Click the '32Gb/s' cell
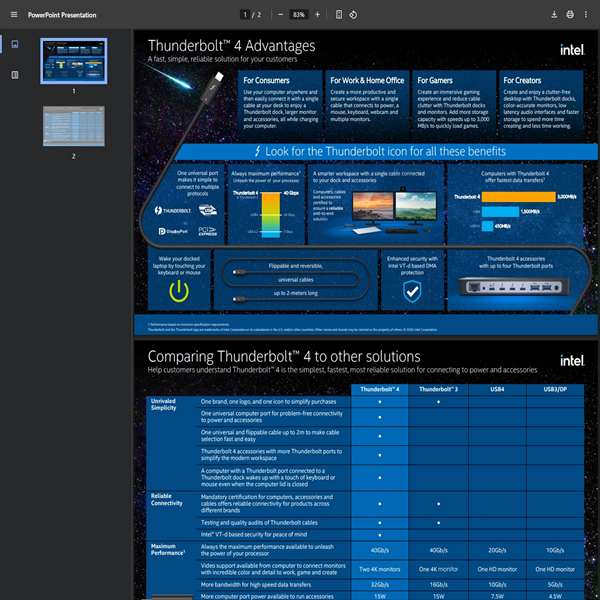 tap(380, 585)
